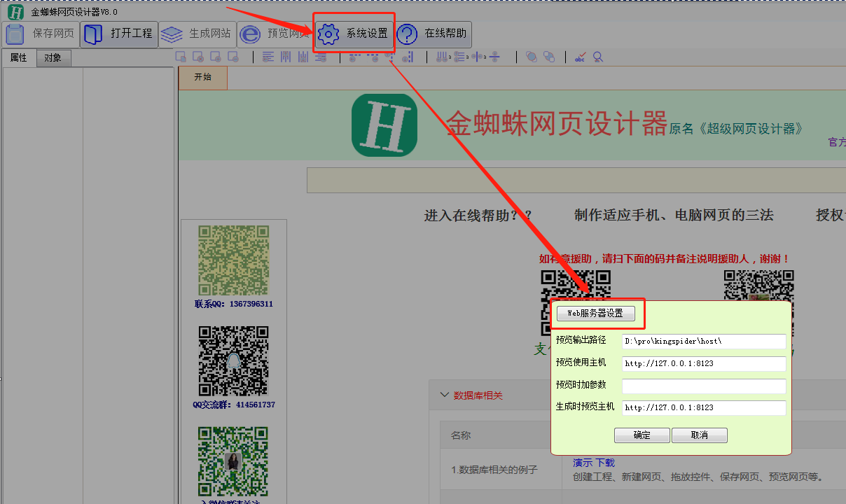Open 在线帮助 with the question mark icon
The image size is (846, 504).
coord(433,34)
